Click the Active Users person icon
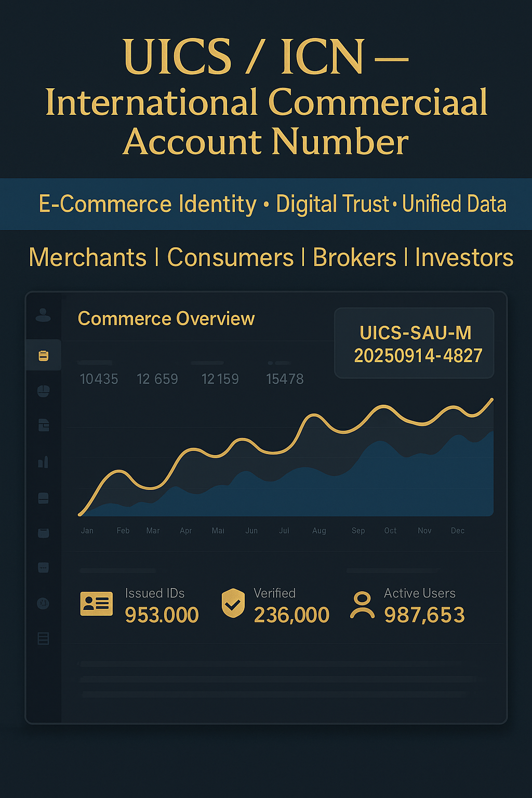The height and width of the screenshot is (798, 532). 362,605
